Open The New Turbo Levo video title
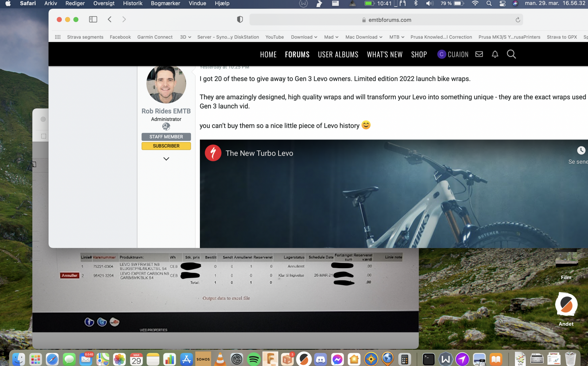This screenshot has width=588, height=366. 259,153
